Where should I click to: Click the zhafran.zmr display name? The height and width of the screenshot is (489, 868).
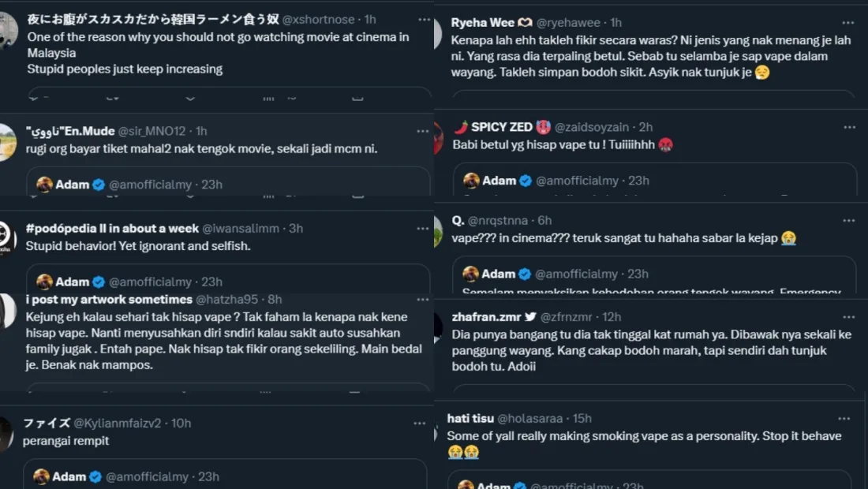pos(486,317)
